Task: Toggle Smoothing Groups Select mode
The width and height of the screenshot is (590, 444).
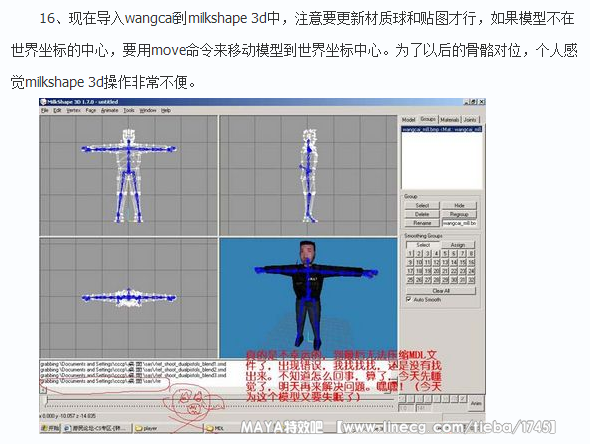Action: 423,245
